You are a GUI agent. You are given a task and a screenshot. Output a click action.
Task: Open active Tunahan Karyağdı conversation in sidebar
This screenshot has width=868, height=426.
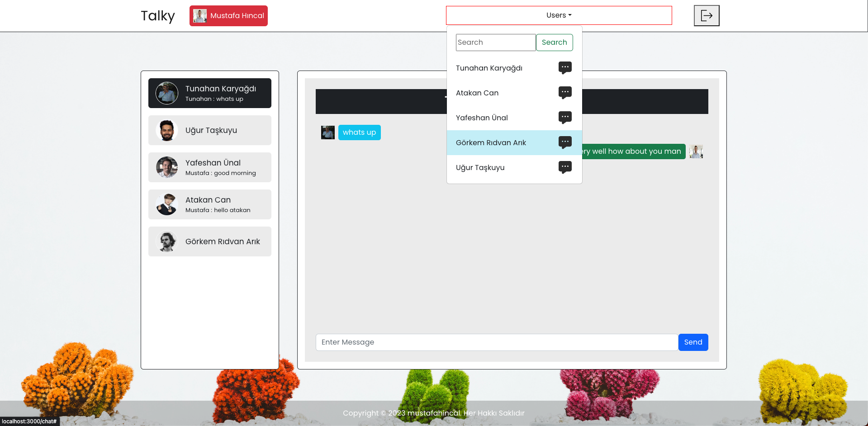pyautogui.click(x=210, y=93)
